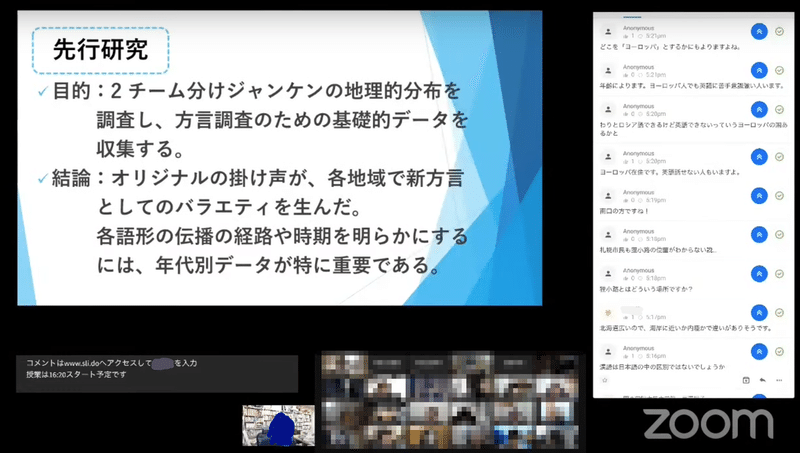The height and width of the screenshot is (453, 800).
Task: Click the 収集する。 line on the slide
Action: (x=141, y=149)
